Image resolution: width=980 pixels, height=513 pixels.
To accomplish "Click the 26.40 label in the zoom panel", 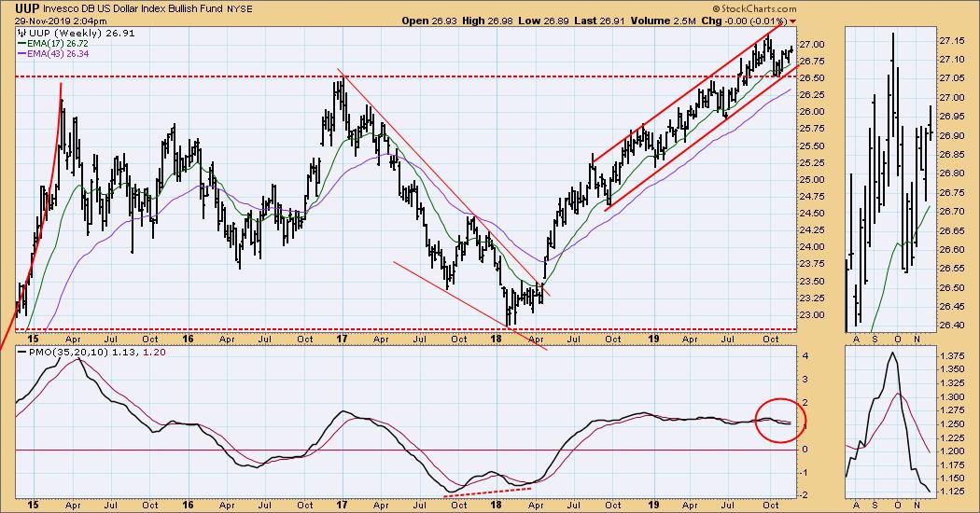I will point(951,326).
